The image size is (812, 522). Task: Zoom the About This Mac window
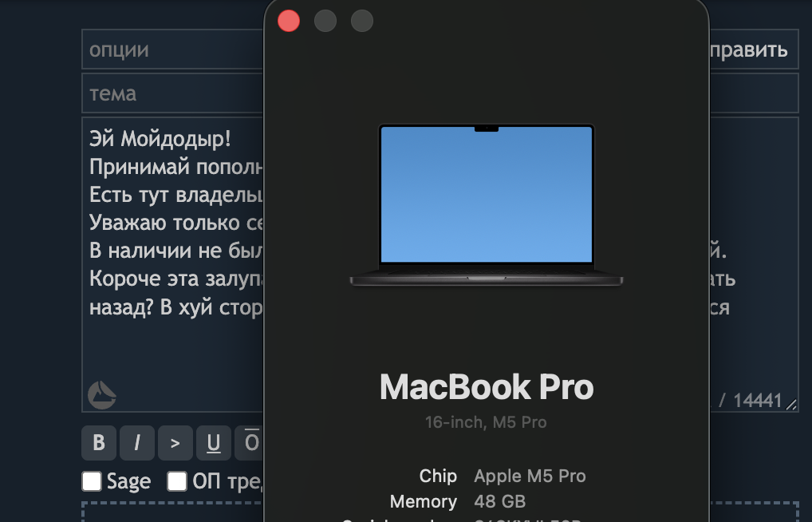pos(362,22)
